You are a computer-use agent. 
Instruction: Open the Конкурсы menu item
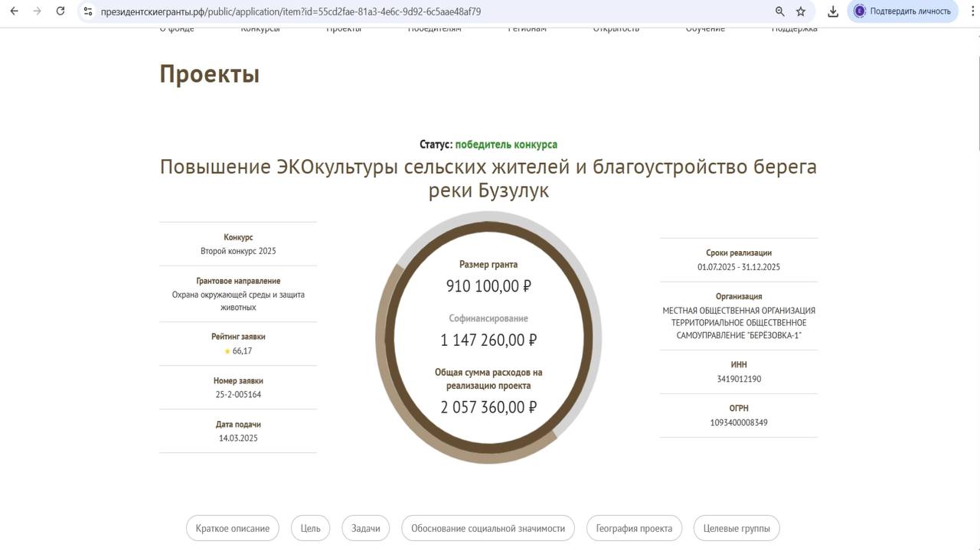point(260,30)
